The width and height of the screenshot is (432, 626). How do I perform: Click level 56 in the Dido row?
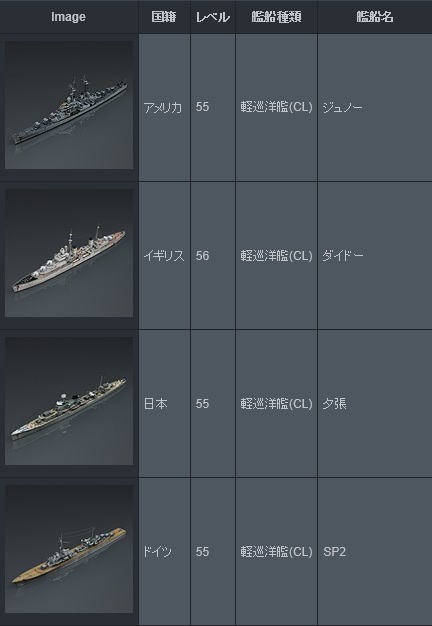(x=202, y=256)
